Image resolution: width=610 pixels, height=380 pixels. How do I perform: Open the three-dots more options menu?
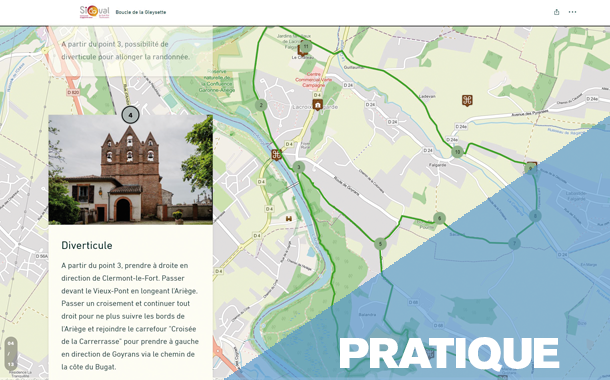click(x=572, y=12)
